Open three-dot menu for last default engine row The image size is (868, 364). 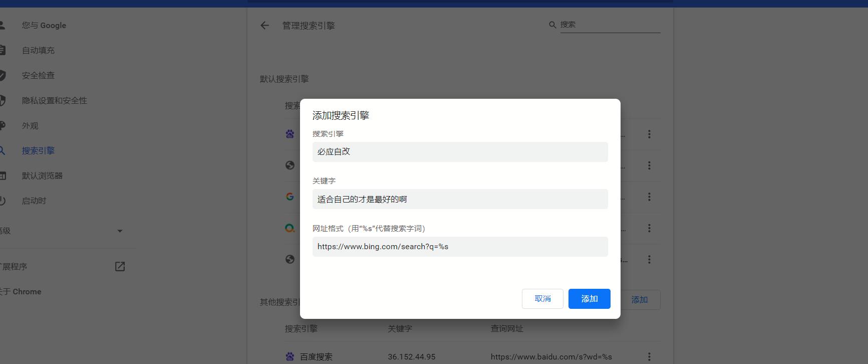point(649,260)
